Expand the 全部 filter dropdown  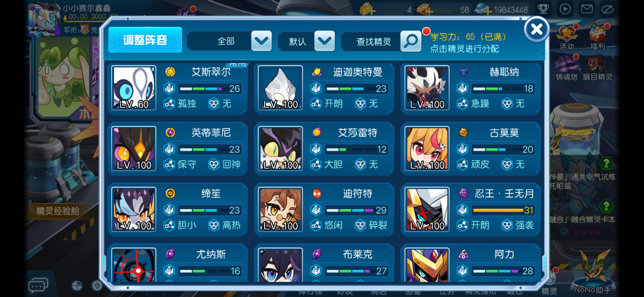(261, 41)
